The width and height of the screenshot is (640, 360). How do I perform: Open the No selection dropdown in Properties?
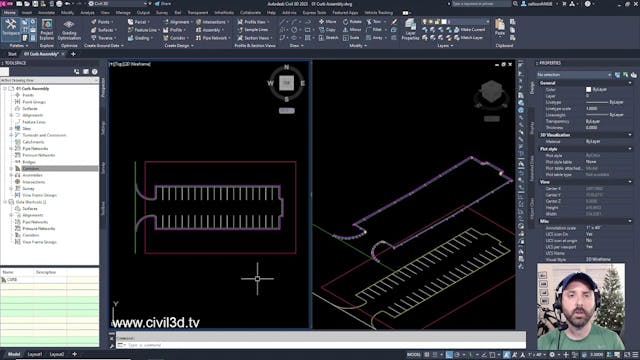click(574, 75)
